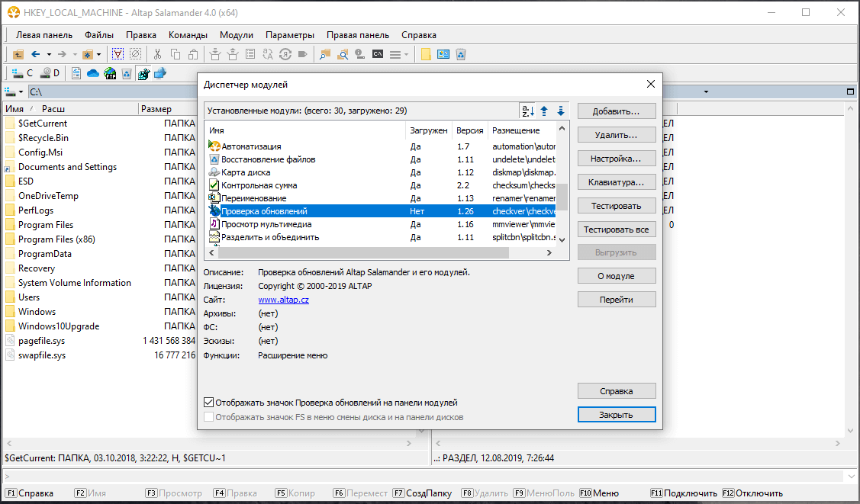The image size is (860, 504).
Task: Click the sort alphabetically icon in module manager
Action: 527,111
